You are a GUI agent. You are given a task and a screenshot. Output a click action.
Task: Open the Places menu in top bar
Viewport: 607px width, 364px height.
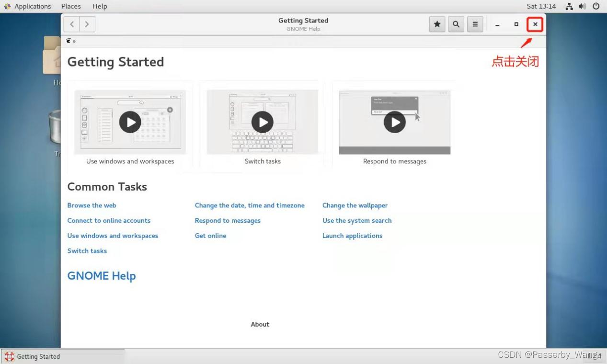(71, 6)
